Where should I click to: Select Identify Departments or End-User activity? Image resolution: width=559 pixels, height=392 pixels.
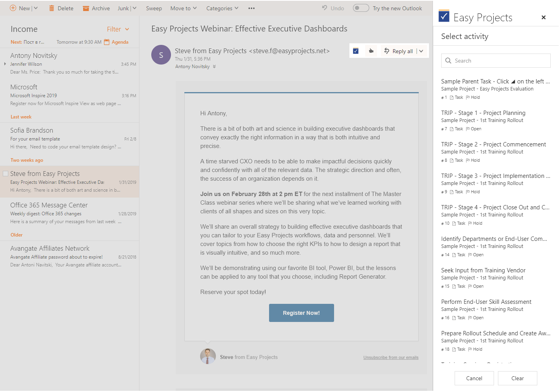tap(496, 246)
